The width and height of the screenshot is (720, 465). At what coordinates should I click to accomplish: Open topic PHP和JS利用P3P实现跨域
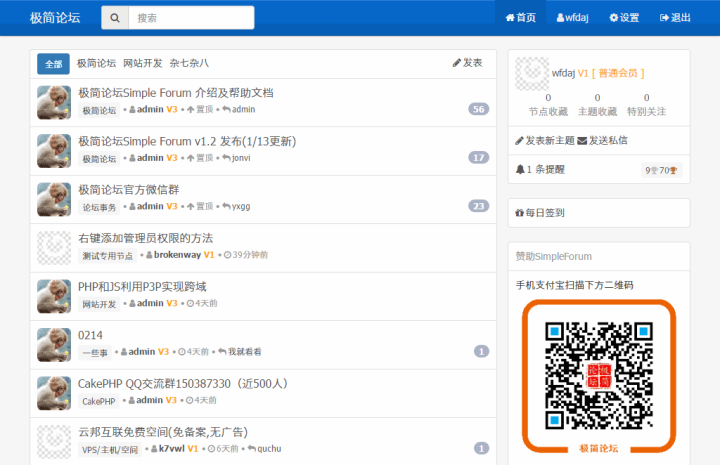coord(142,287)
